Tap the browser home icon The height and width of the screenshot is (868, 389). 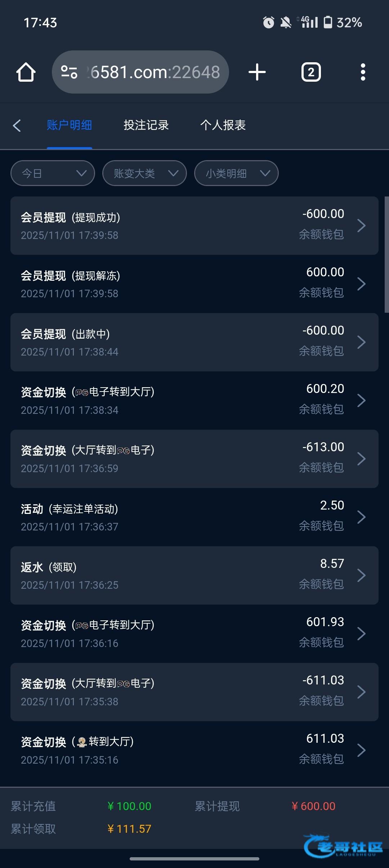pyautogui.click(x=26, y=72)
